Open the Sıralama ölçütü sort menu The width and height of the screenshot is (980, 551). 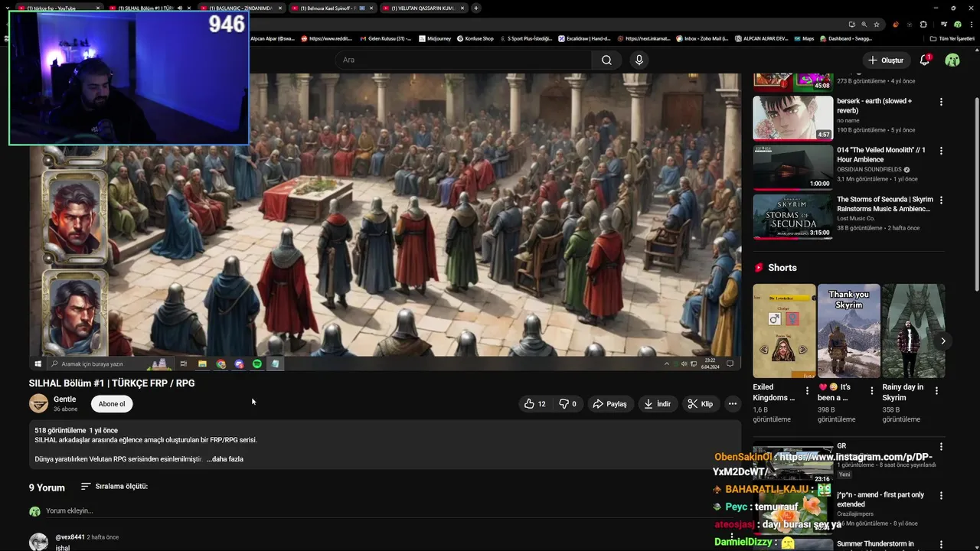(x=114, y=486)
